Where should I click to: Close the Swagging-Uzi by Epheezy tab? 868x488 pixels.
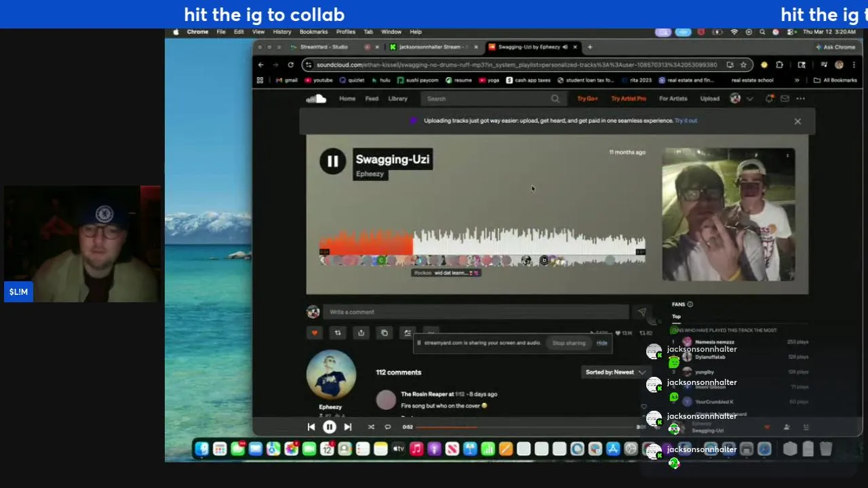[x=575, y=47]
